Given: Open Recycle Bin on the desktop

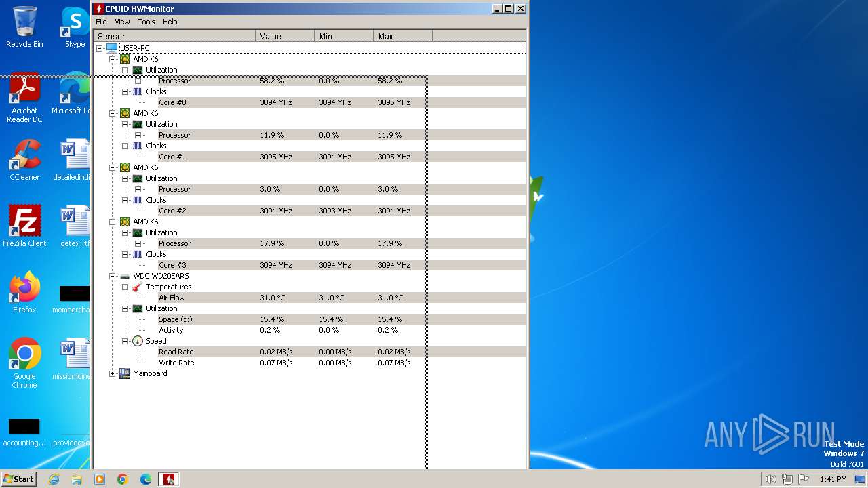Looking at the screenshot, I should pos(24,27).
